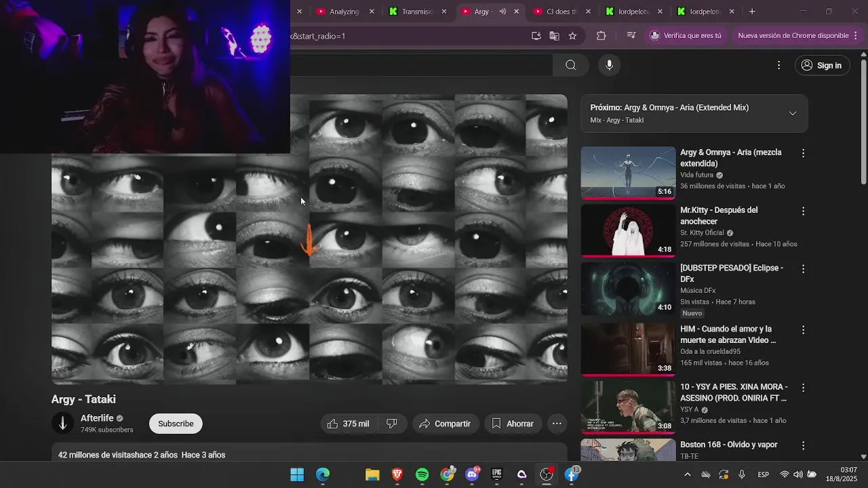Click the Compartir share button

(x=445, y=424)
